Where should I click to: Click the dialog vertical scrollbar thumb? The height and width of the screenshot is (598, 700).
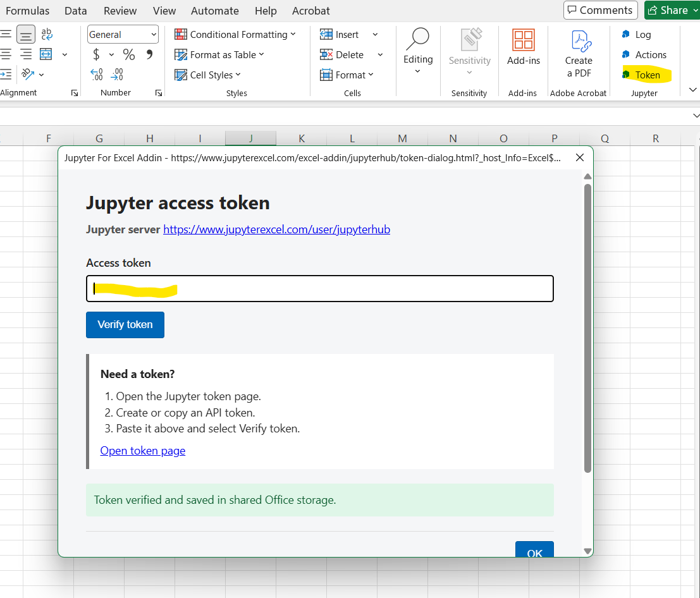tap(587, 328)
